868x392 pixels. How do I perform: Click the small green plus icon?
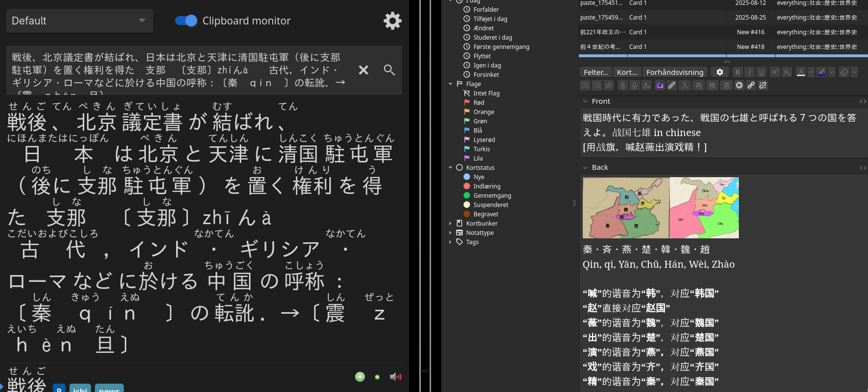[x=377, y=377]
